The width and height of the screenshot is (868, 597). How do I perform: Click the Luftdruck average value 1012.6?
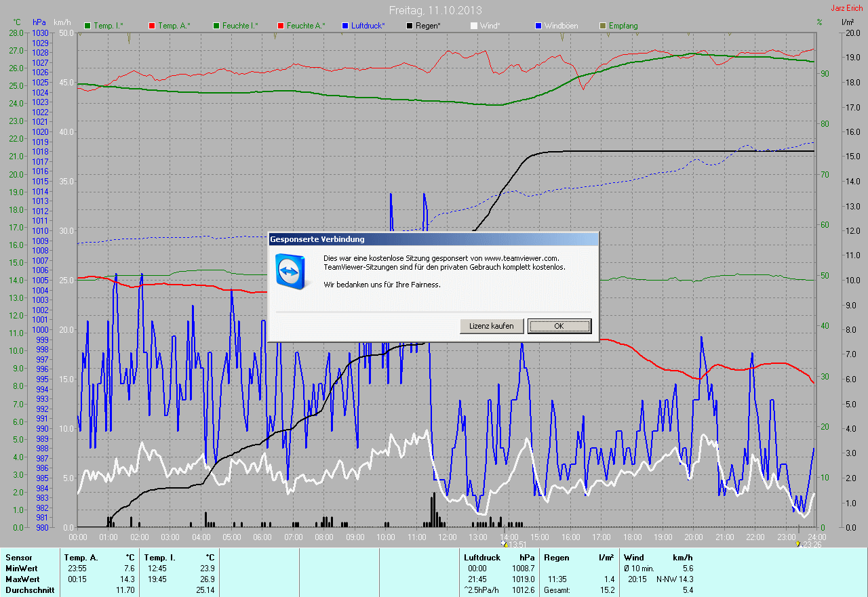pyautogui.click(x=524, y=590)
